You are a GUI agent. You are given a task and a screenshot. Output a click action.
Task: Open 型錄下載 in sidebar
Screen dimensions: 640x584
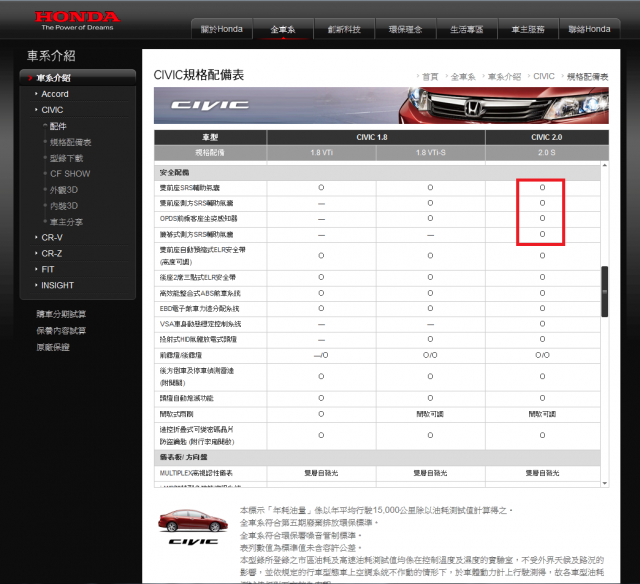tap(66, 158)
